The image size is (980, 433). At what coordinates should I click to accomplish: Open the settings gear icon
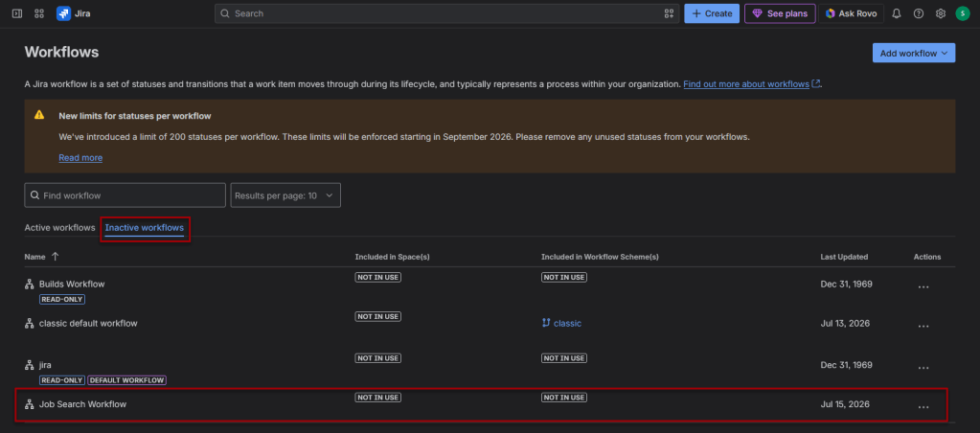(x=940, y=13)
